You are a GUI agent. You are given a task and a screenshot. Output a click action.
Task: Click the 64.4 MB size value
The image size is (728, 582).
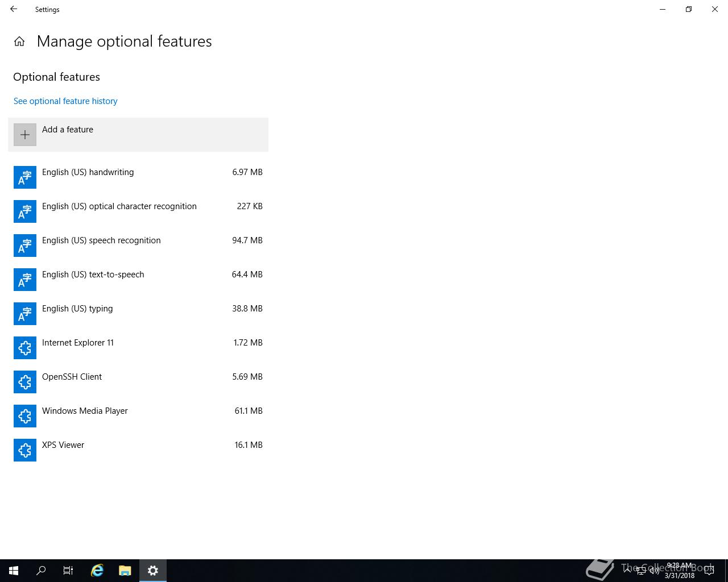pos(247,275)
